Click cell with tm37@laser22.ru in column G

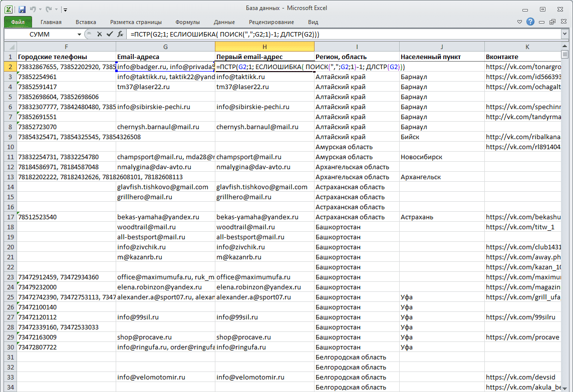coord(166,87)
